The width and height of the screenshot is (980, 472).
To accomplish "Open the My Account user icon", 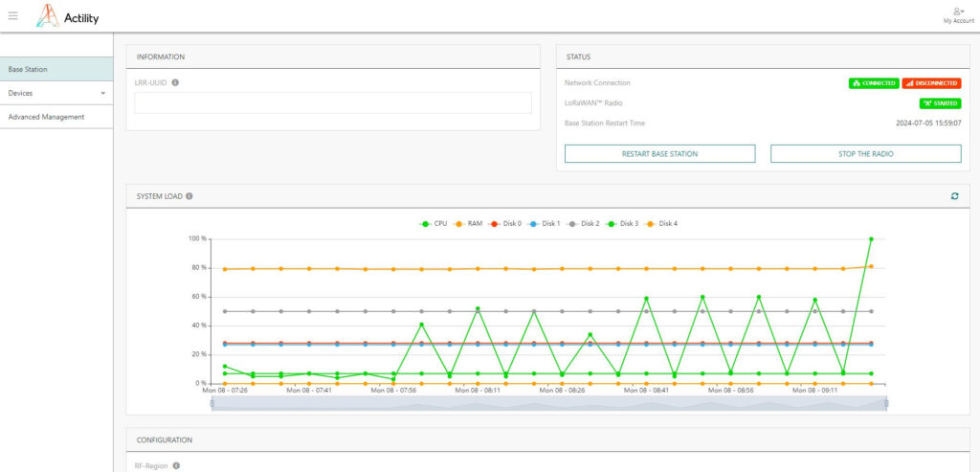I will tap(958, 11).
